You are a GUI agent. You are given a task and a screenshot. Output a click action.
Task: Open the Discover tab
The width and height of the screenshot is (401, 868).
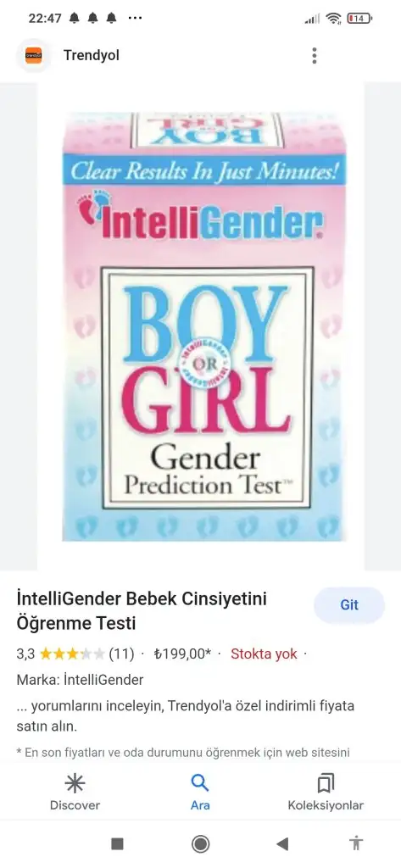click(x=75, y=793)
